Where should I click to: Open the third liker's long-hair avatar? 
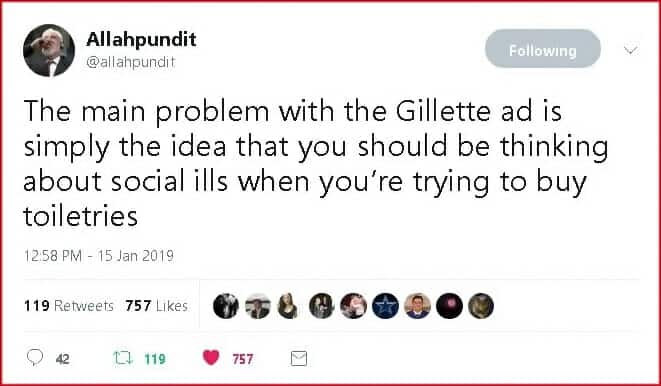point(289,306)
